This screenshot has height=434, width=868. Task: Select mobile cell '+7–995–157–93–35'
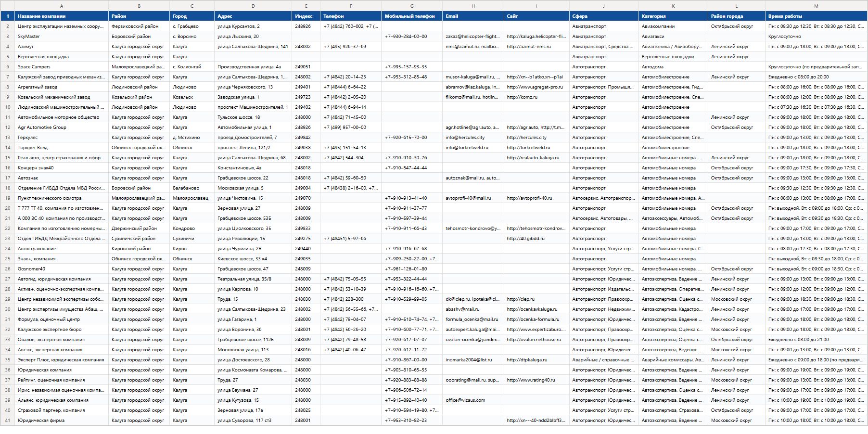pos(412,67)
